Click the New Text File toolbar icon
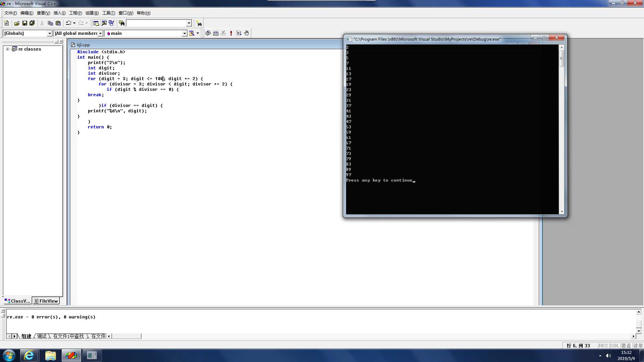 tap(6, 23)
